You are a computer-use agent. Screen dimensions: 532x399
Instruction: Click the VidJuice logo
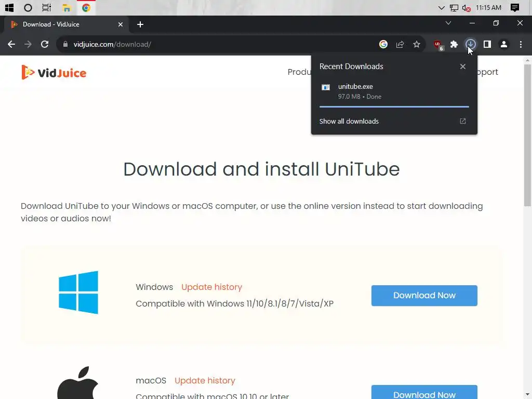[x=54, y=72]
